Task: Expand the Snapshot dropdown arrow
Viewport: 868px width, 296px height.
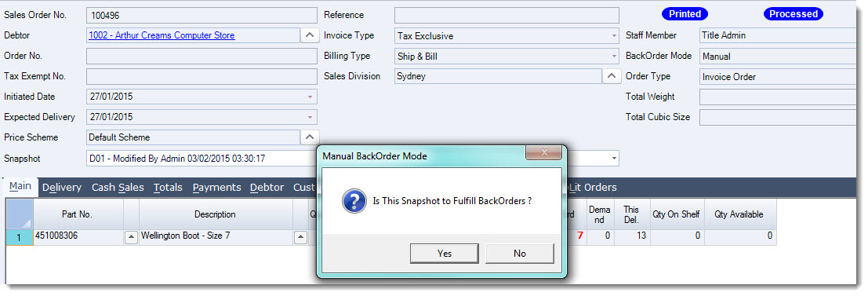Action: tap(614, 159)
